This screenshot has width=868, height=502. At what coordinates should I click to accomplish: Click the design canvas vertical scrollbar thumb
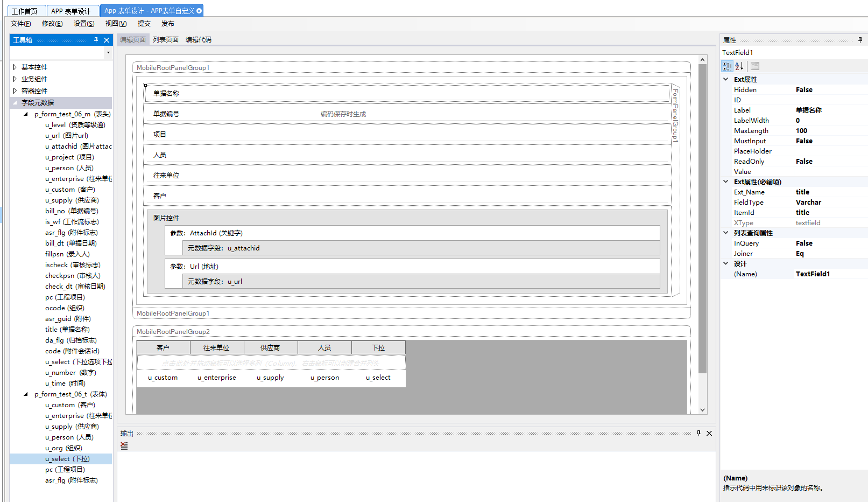702,219
